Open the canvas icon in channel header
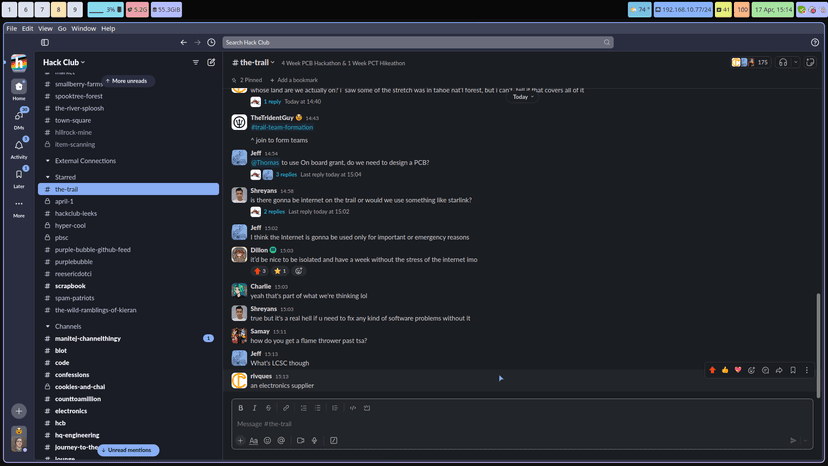Image resolution: width=828 pixels, height=466 pixels. pyautogui.click(x=810, y=62)
